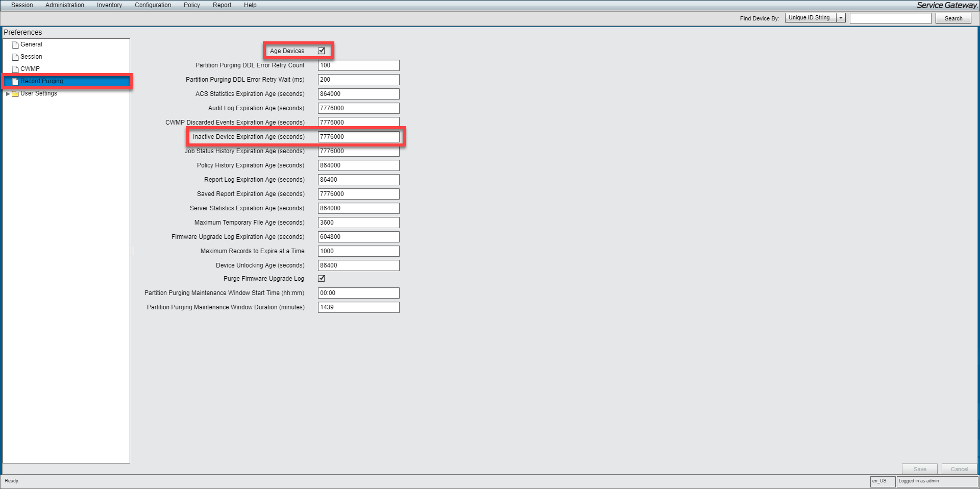Focus the Find Device search text box
Viewport: 980px width, 489px height.
pos(890,18)
